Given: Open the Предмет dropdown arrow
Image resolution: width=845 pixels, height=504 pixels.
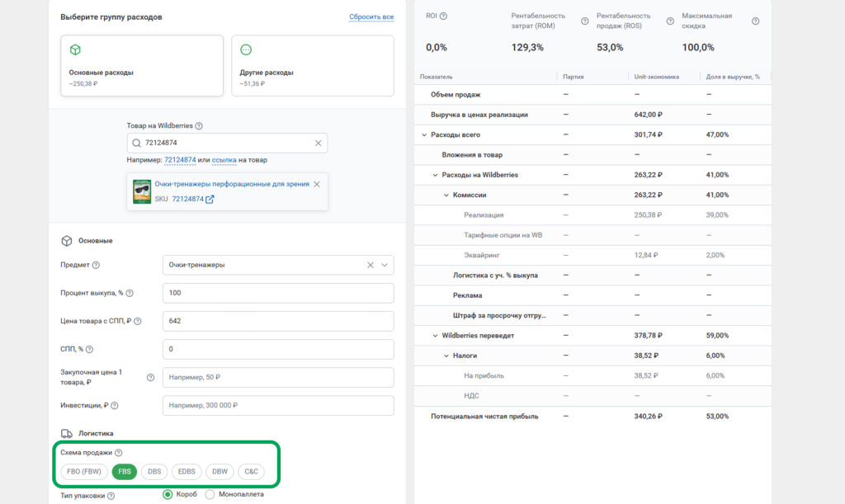Looking at the screenshot, I should tap(385, 265).
